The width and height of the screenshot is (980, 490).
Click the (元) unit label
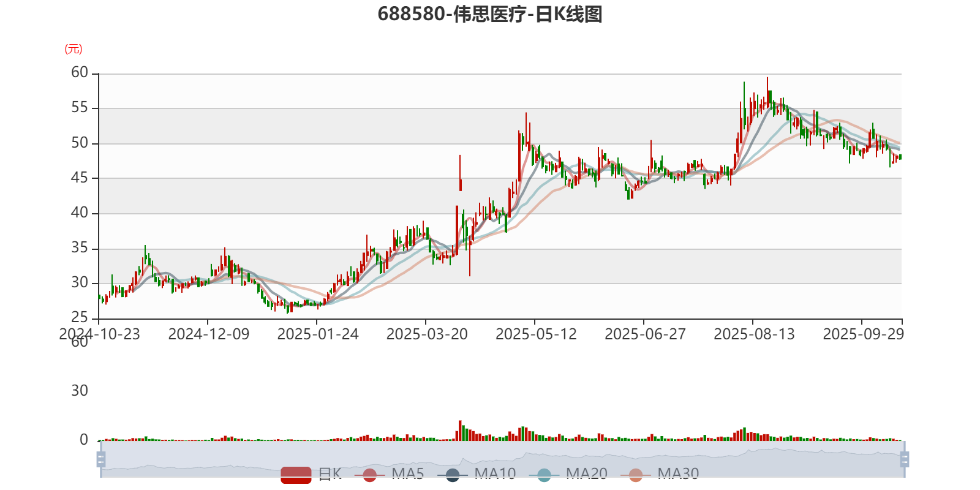coord(73,49)
